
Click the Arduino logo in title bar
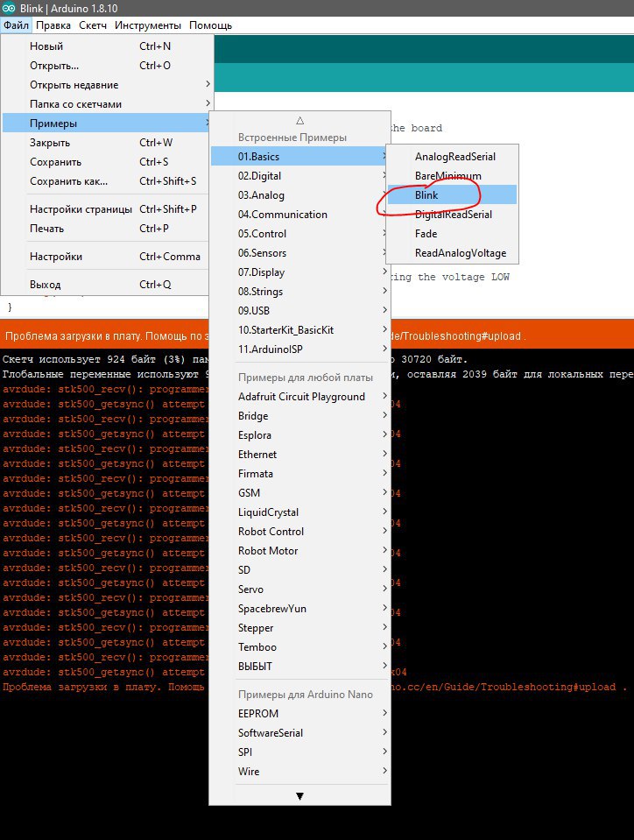9,8
